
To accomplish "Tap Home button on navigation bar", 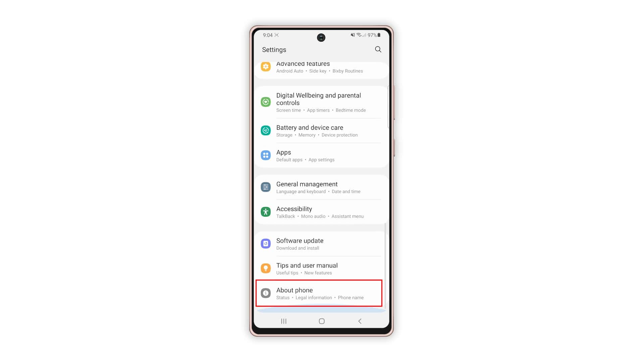I will coord(322,321).
